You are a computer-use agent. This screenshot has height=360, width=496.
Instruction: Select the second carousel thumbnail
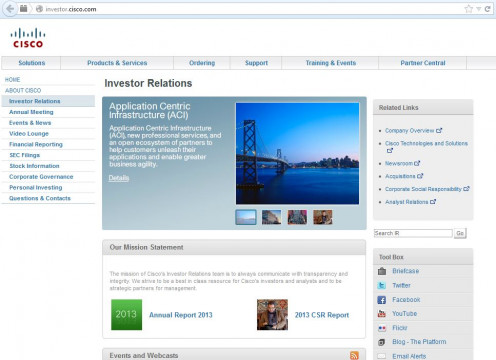271,217
